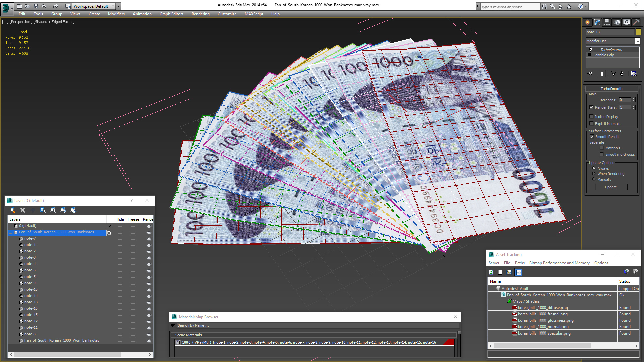
Task: Click Iterations spinner up arrow
Action: coord(633,99)
